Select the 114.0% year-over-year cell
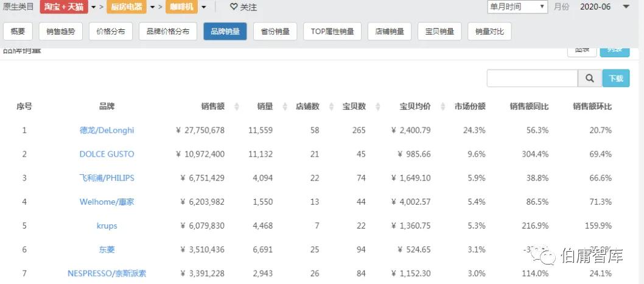The width and height of the screenshot is (644, 284). [x=535, y=273]
